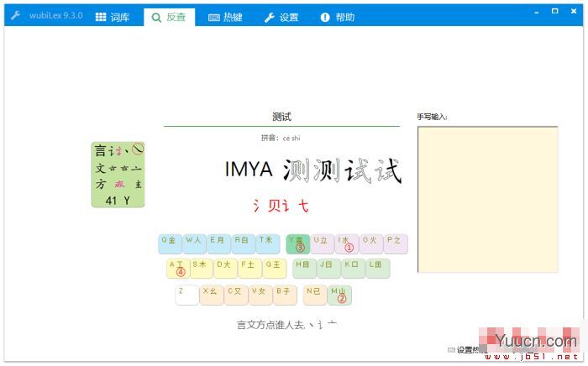This screenshot has height=366, width=588.
Task: Click the M山 key
Action: pyautogui.click(x=339, y=295)
